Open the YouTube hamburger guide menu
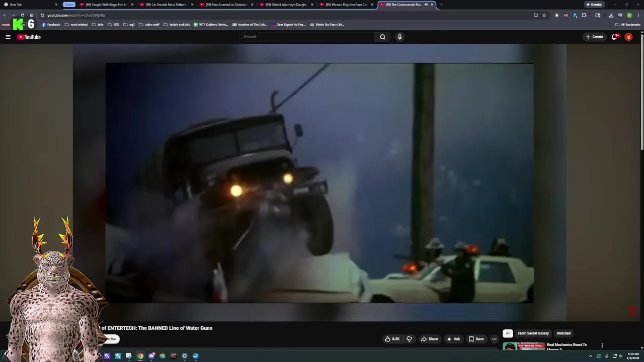 tap(8, 37)
